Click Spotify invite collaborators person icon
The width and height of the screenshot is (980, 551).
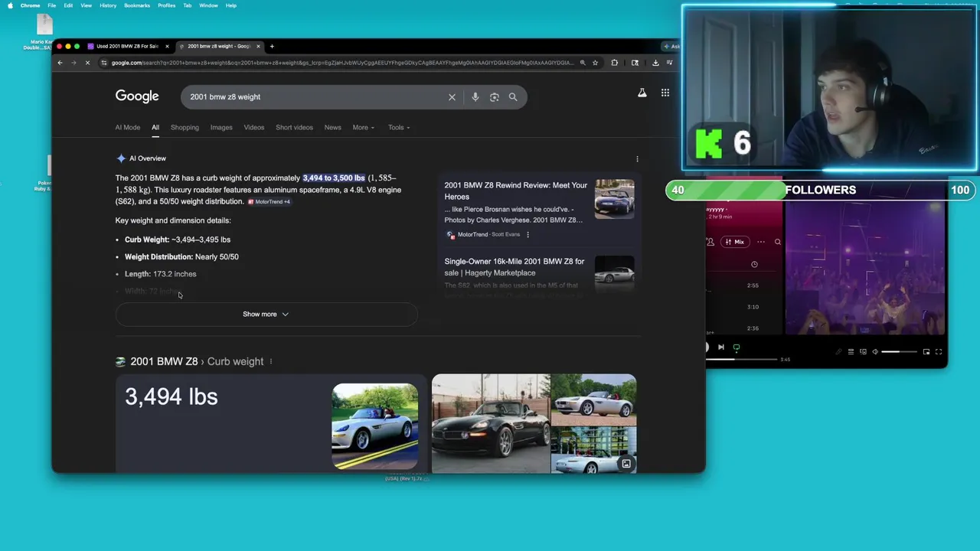710,242
